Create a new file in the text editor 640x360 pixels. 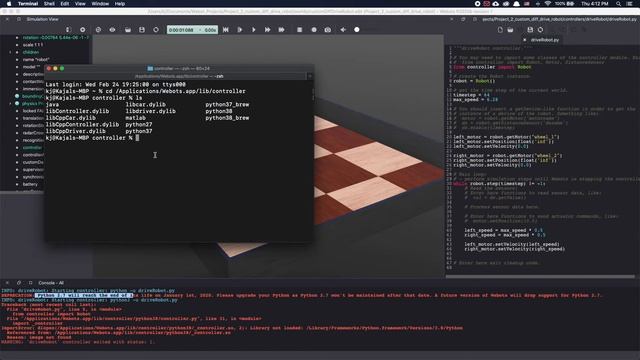click(500, 30)
